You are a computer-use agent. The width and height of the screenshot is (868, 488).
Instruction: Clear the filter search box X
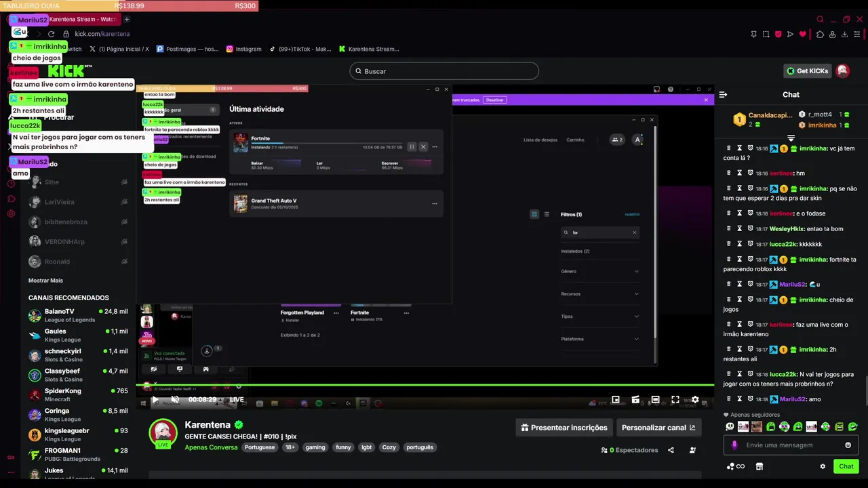pos(635,232)
